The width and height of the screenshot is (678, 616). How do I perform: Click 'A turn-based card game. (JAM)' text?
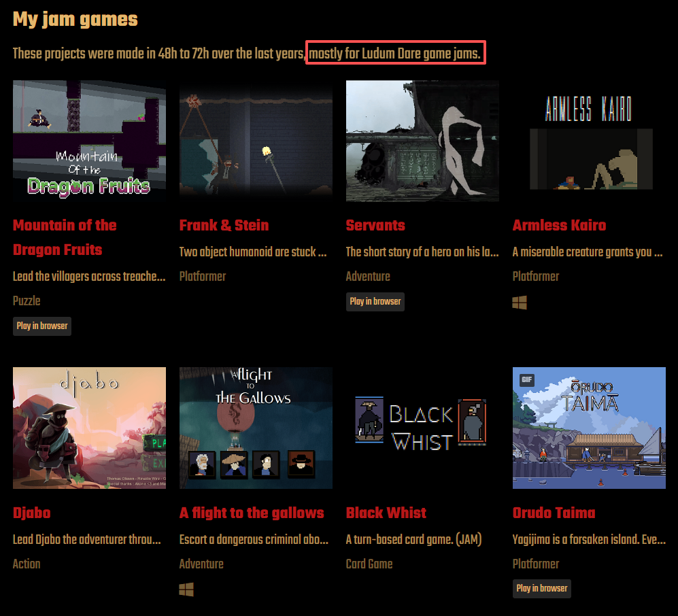pyautogui.click(x=414, y=539)
